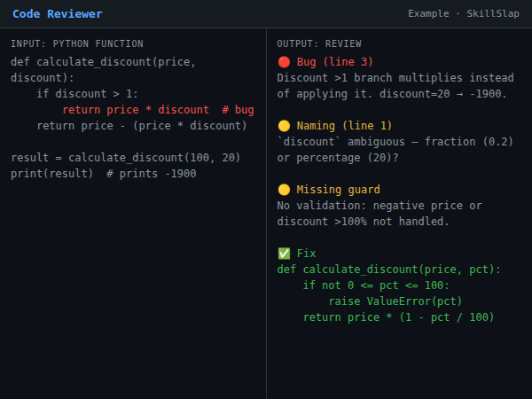Click the "if discount > 1:" code line
Screen dimensions: 532x399
click(x=88, y=93)
